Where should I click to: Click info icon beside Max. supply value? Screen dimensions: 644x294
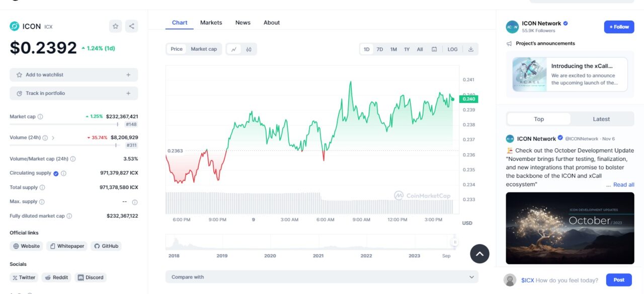[135, 202]
